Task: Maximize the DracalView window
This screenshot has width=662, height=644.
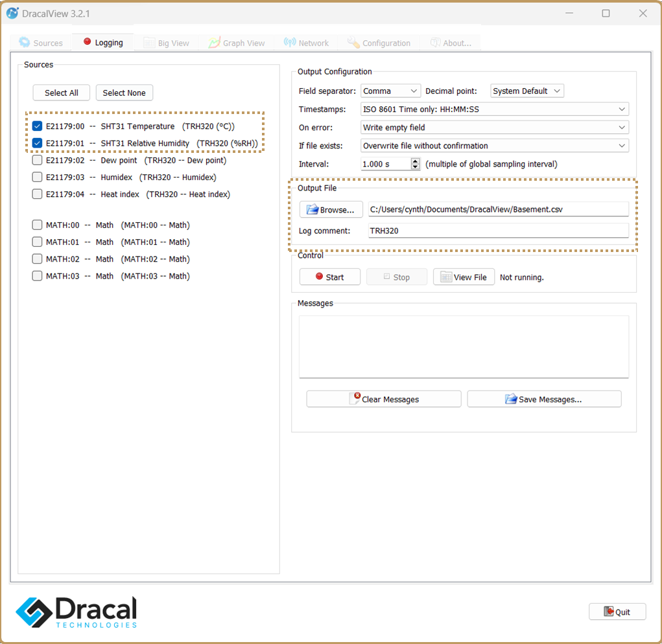Action: tap(606, 14)
